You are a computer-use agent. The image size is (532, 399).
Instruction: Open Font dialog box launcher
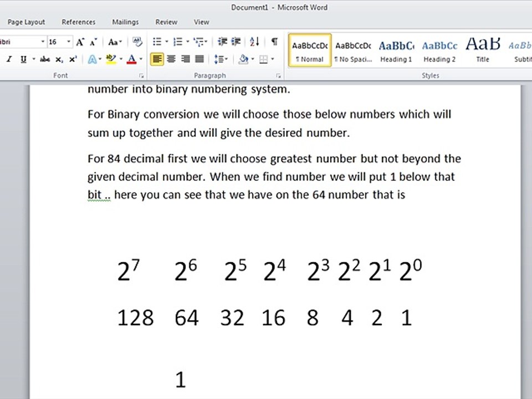pos(141,76)
